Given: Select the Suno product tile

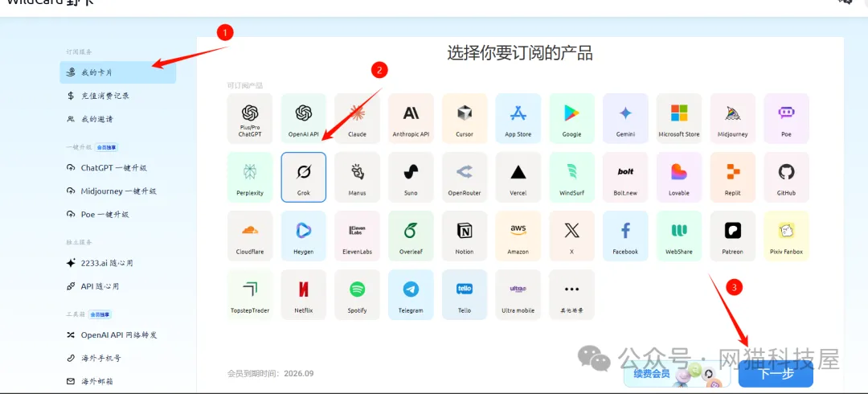Looking at the screenshot, I should coord(411,178).
